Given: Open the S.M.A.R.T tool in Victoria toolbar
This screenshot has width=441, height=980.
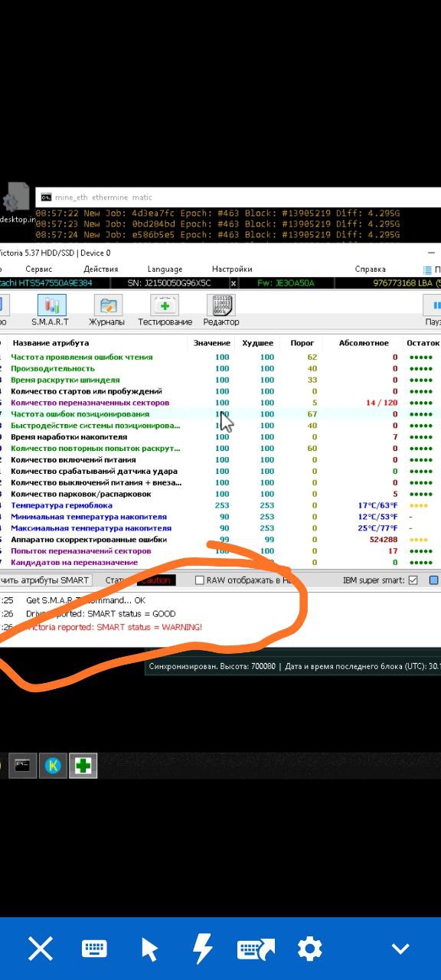Looking at the screenshot, I should click(51, 310).
